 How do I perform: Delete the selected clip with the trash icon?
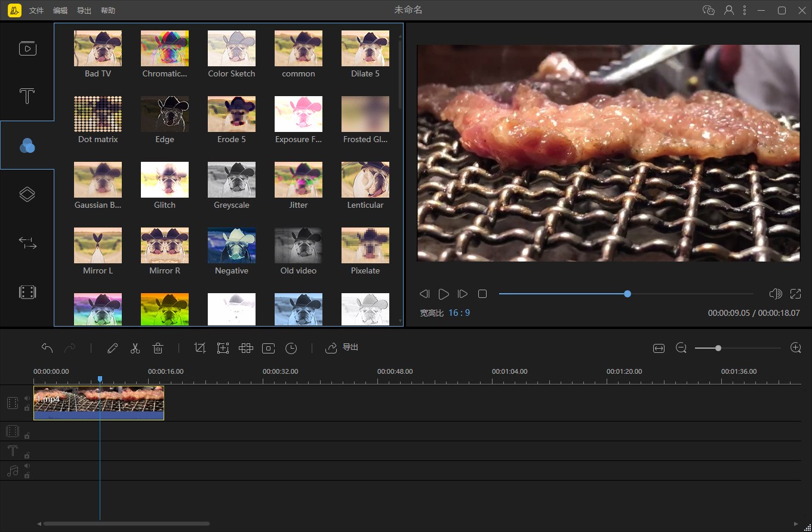click(x=158, y=348)
